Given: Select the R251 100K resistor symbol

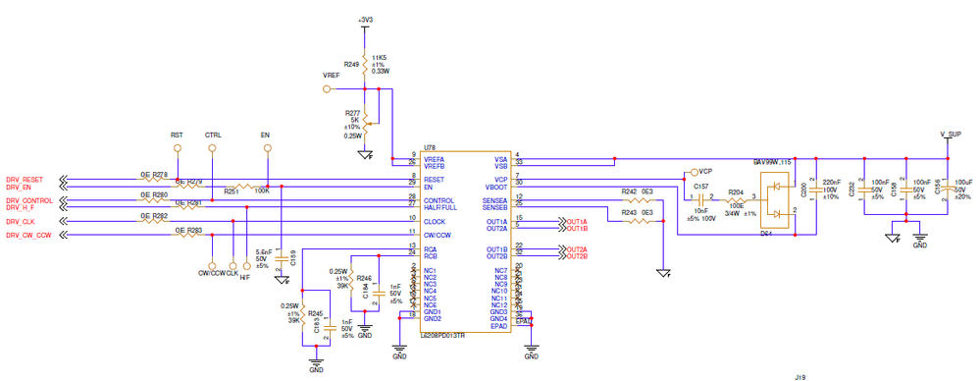Looking at the screenshot, I should coord(244,187).
